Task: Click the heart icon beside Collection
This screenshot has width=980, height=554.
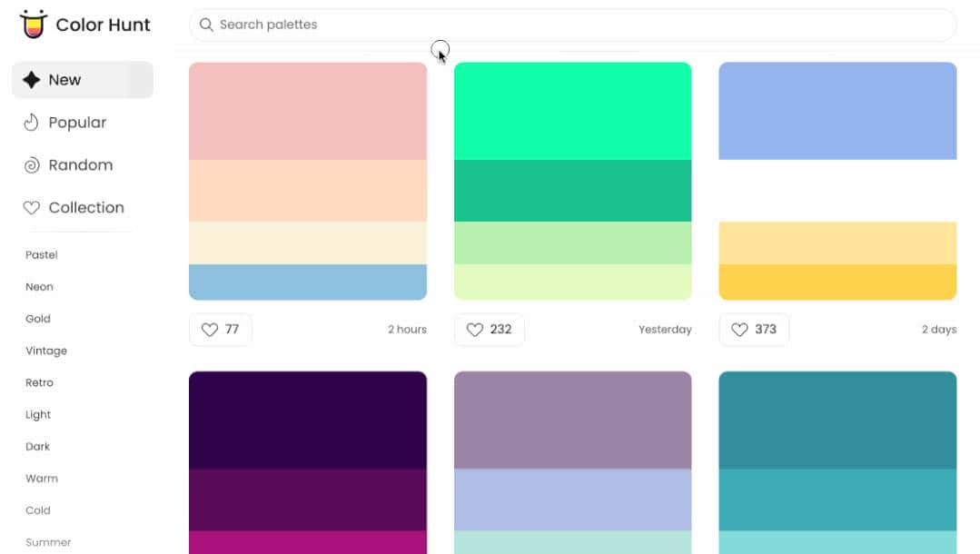Action: point(31,208)
